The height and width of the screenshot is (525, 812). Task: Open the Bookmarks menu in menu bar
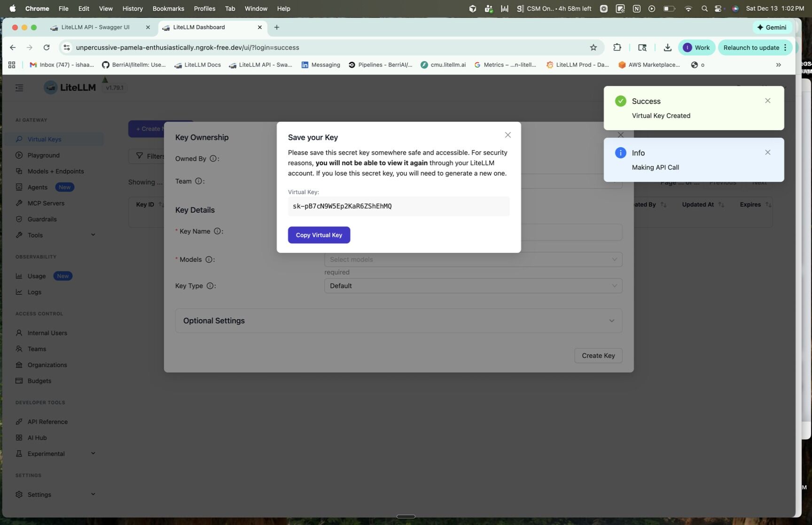point(168,8)
